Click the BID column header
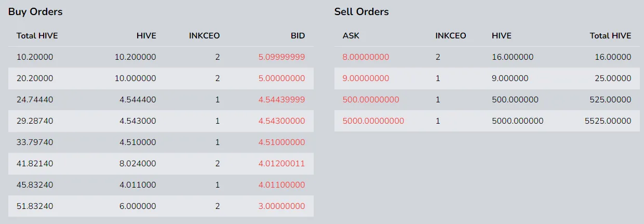644x224 pixels. [298, 36]
